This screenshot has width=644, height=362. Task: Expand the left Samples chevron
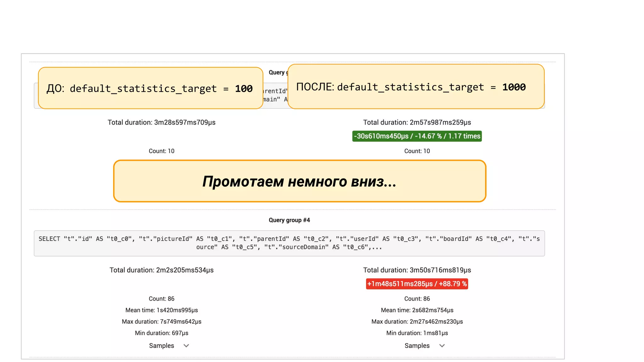coord(186,346)
